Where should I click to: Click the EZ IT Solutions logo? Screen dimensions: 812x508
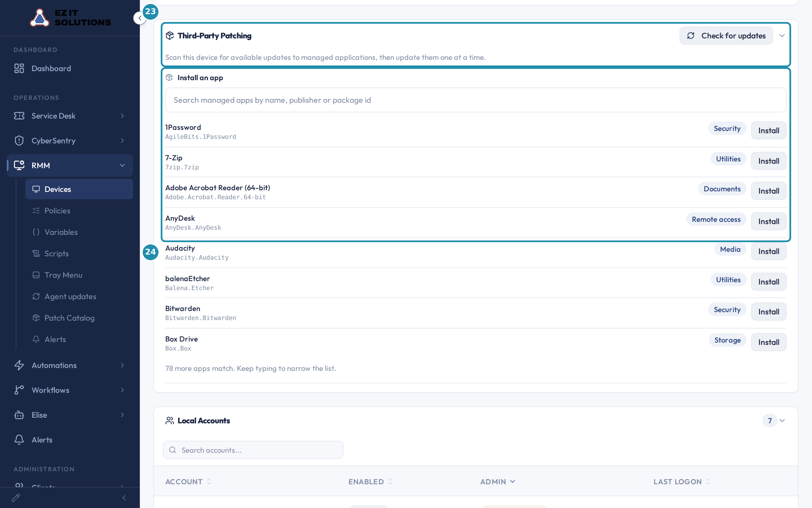point(70,17)
